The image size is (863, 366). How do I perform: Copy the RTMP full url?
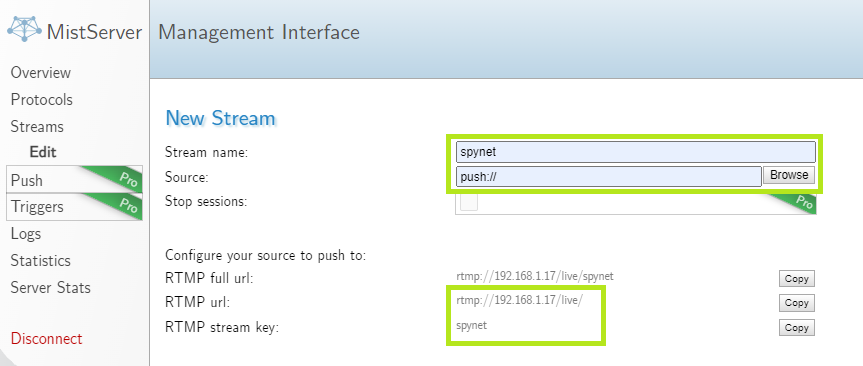coord(796,278)
